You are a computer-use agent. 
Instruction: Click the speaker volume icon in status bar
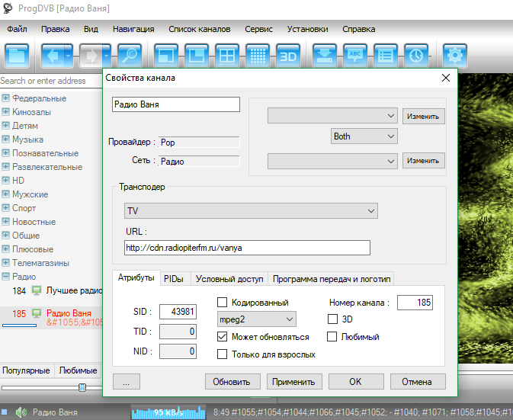point(21,413)
